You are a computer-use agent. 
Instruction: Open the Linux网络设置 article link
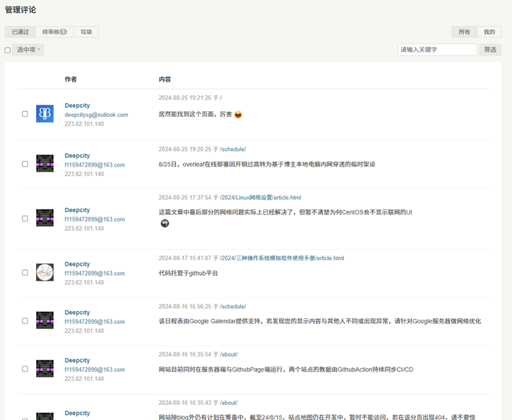point(260,198)
